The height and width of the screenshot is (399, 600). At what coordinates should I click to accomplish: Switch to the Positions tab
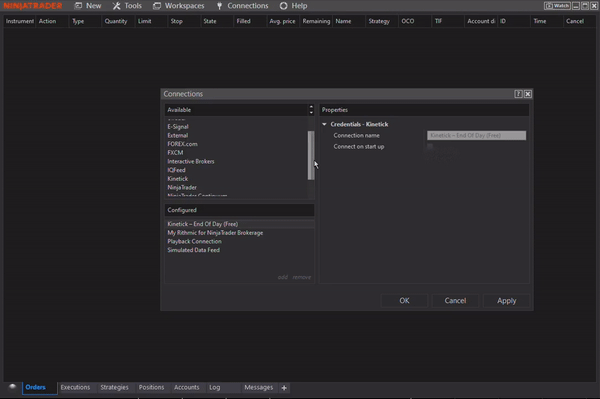pos(152,388)
